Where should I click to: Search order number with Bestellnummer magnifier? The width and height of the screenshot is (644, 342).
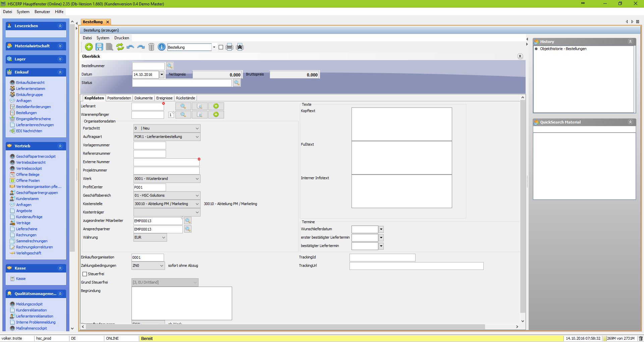(x=170, y=66)
